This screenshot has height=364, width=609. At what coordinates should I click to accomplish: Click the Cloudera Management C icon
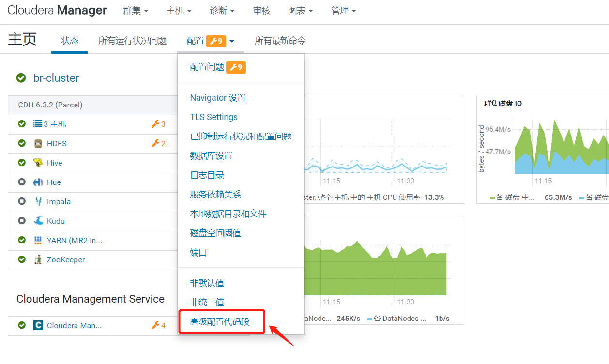click(38, 325)
